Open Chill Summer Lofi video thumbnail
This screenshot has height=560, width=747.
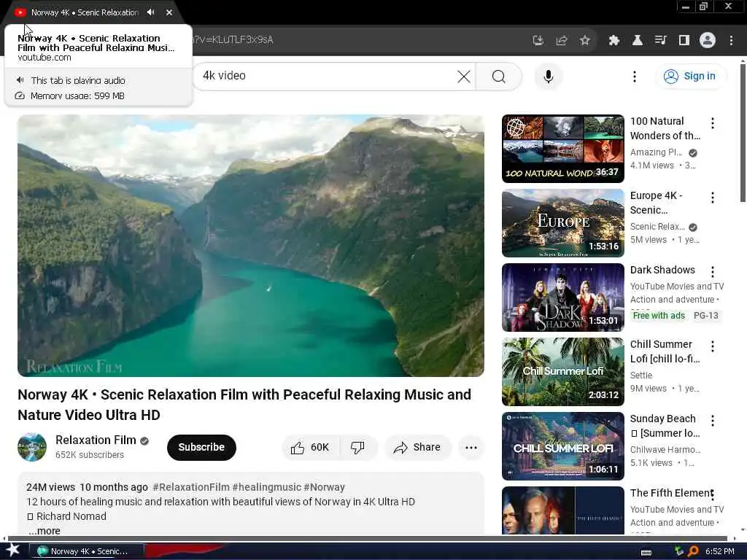tap(562, 371)
